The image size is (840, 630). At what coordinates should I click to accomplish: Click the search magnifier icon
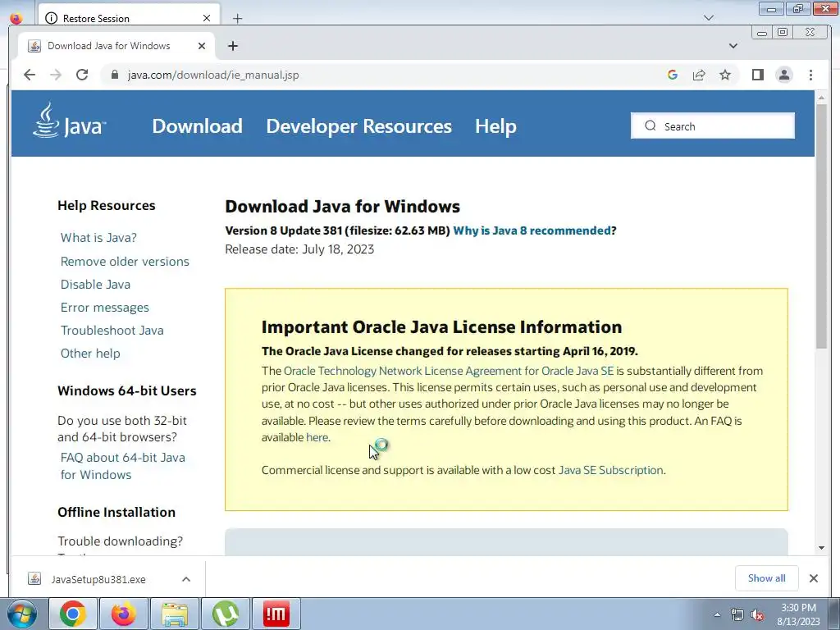click(651, 126)
